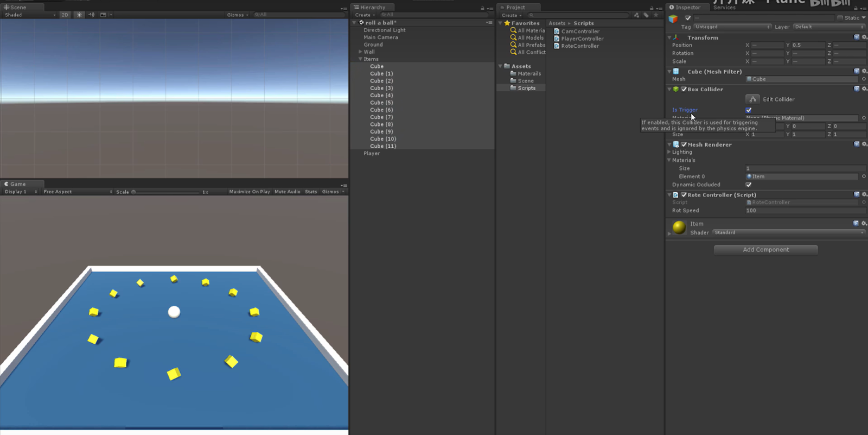868x435 pixels.
Task: Toggle scene lighting sun icon
Action: coord(79,15)
